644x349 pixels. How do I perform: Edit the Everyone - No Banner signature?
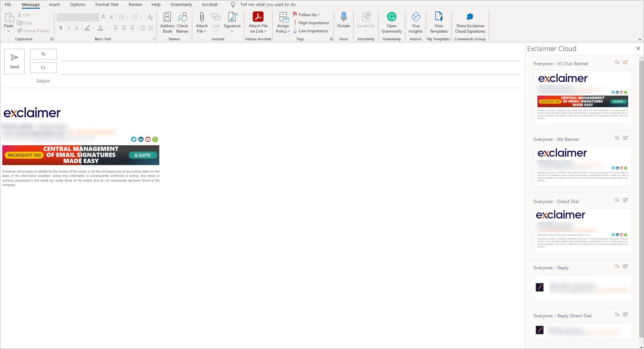coord(625,138)
